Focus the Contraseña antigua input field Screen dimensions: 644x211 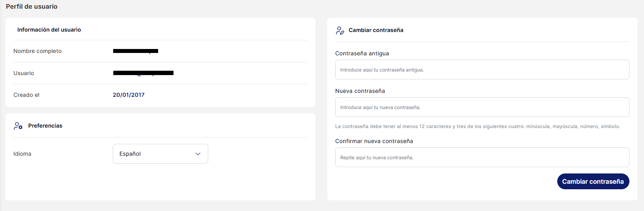482,70
